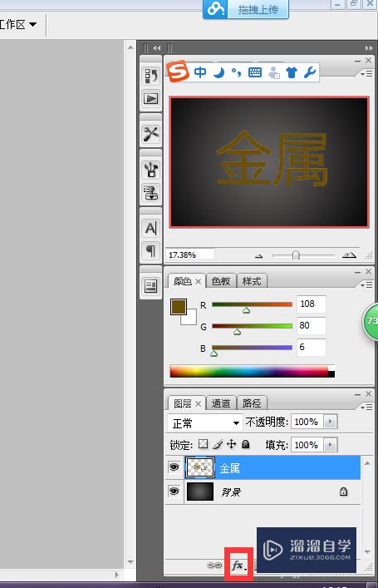The image size is (378, 588).
Task: Open the opacity 不透明度 slider arrow
Action: pyautogui.click(x=330, y=422)
